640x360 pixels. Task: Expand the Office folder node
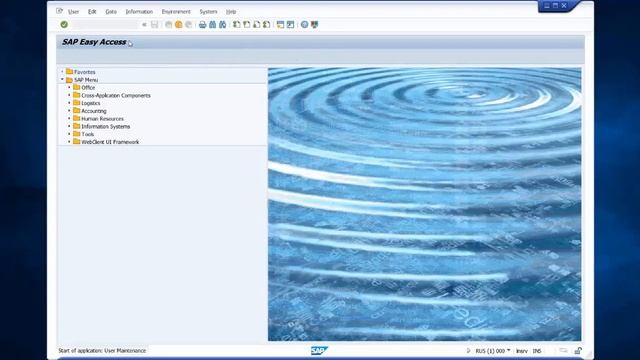pyautogui.click(x=69, y=87)
